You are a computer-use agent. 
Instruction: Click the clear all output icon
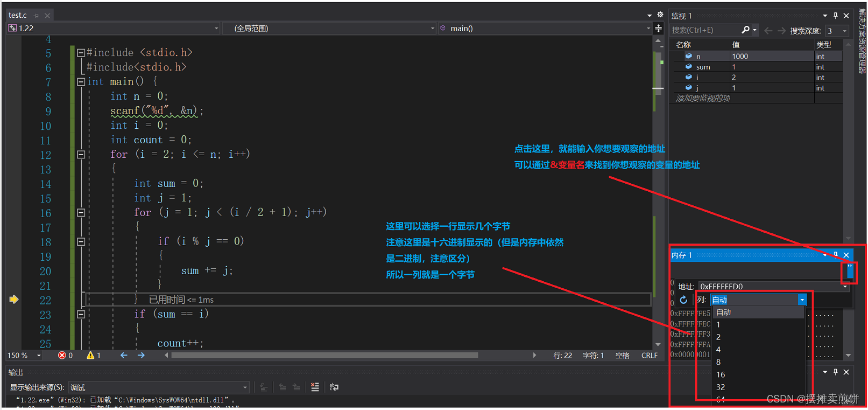[315, 387]
